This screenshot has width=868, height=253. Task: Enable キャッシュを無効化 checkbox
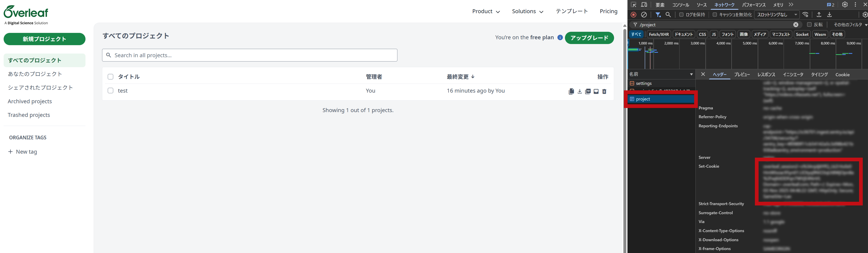[715, 15]
